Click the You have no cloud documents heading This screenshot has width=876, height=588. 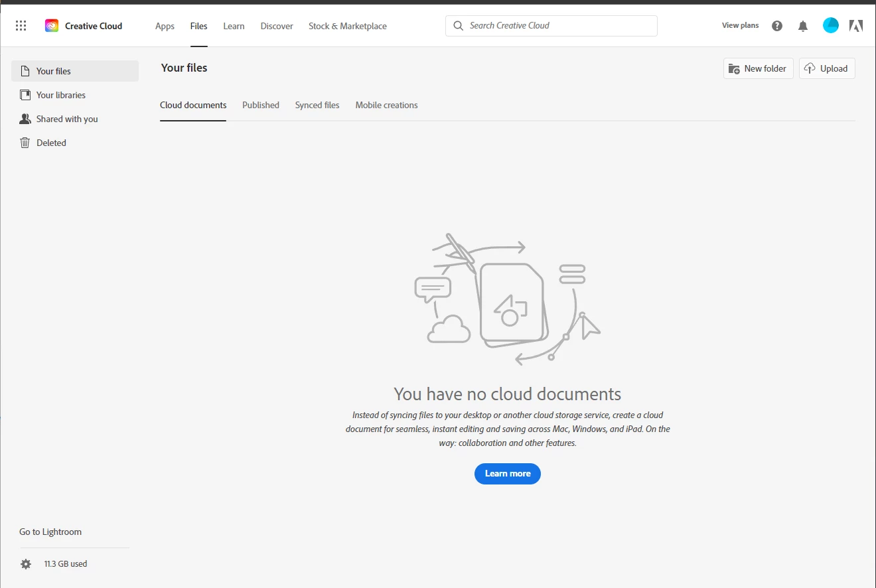[508, 394]
